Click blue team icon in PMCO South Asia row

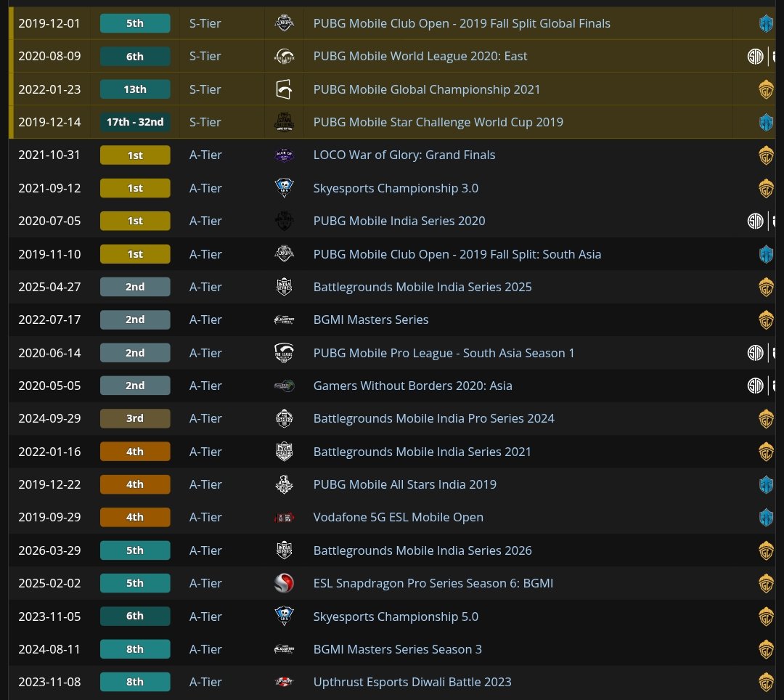[x=766, y=254]
